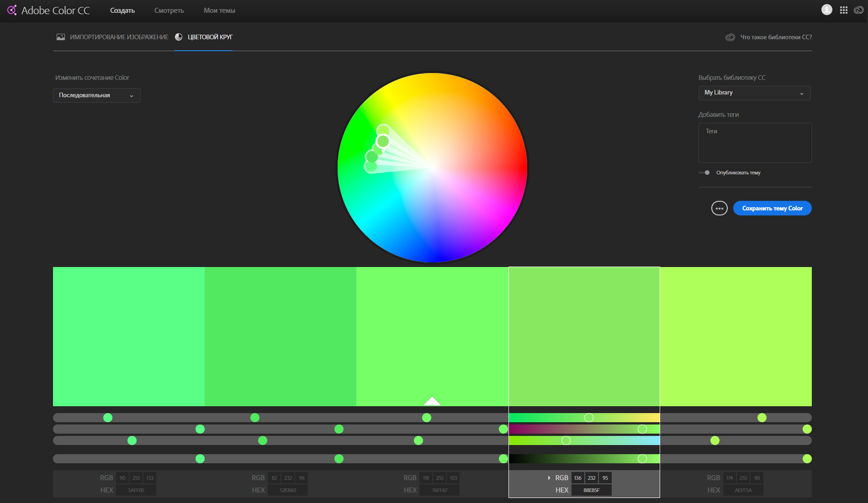Click the Creative Cloud icon in header

(858, 10)
